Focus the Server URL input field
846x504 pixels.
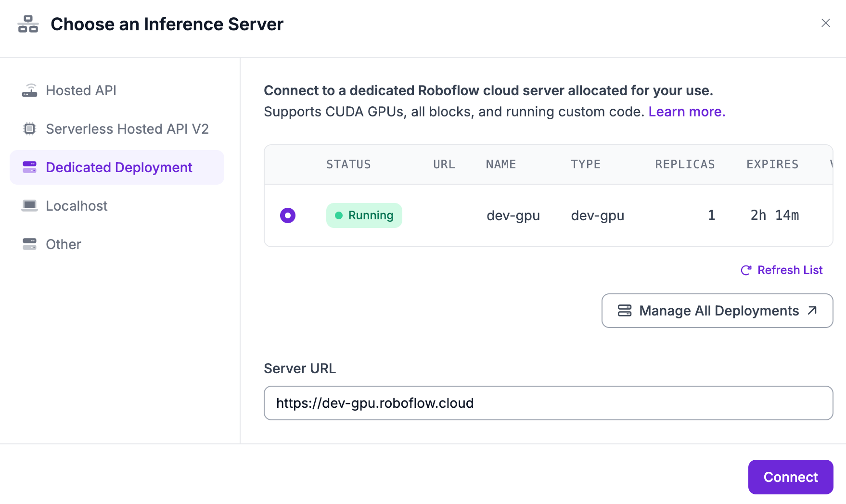[x=548, y=403]
